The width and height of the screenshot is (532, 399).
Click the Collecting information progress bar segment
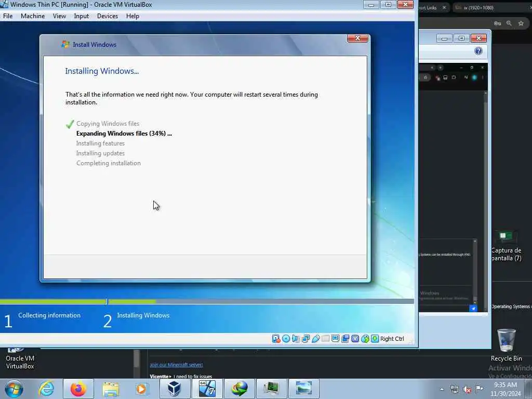(x=53, y=301)
